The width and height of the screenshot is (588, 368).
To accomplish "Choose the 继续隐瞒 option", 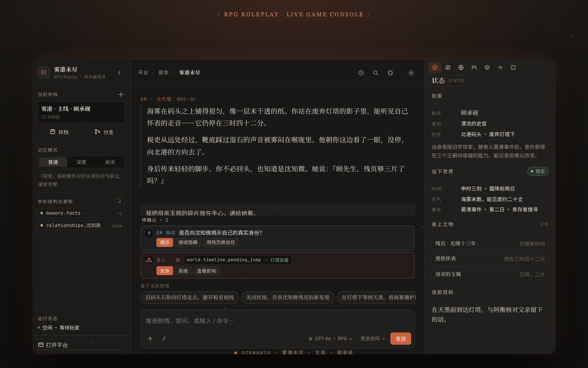I will click(188, 242).
